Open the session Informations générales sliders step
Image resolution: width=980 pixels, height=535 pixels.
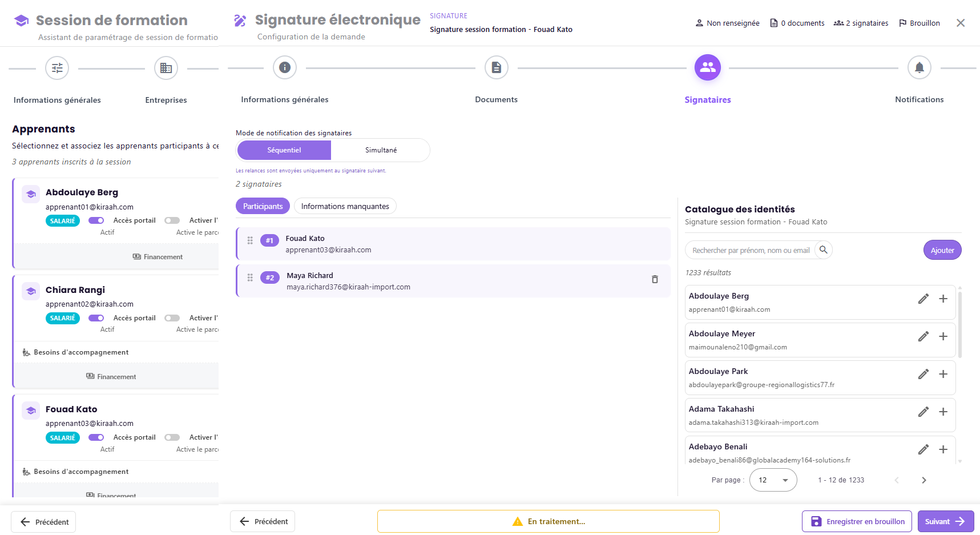[57, 69]
